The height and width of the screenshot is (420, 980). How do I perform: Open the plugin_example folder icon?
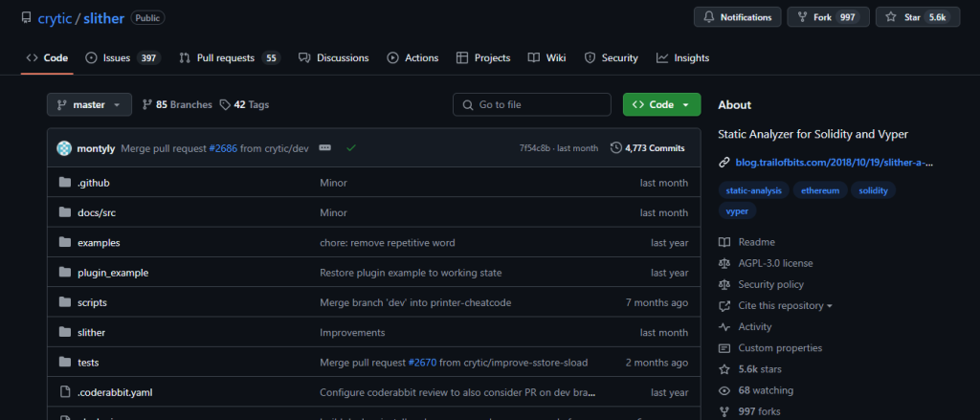[64, 273]
